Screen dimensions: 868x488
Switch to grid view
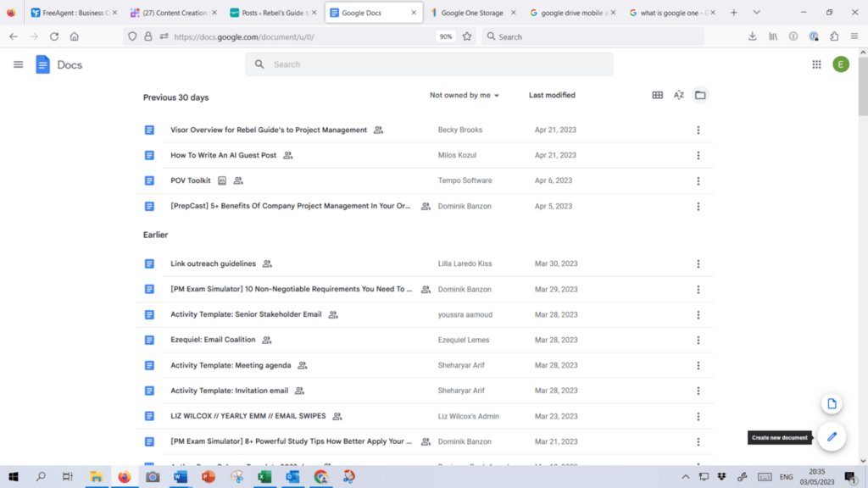[657, 95]
